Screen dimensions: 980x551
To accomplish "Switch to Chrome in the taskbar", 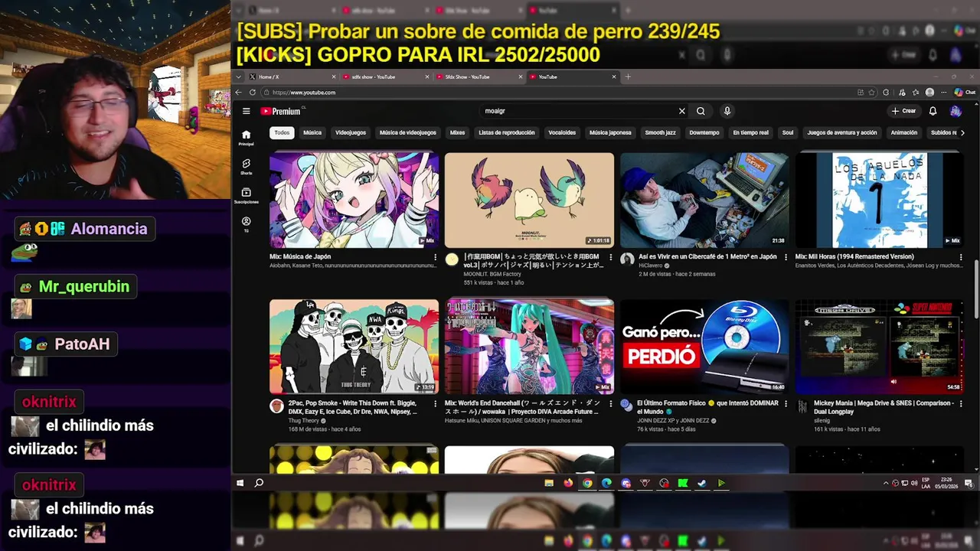I will pyautogui.click(x=587, y=483).
